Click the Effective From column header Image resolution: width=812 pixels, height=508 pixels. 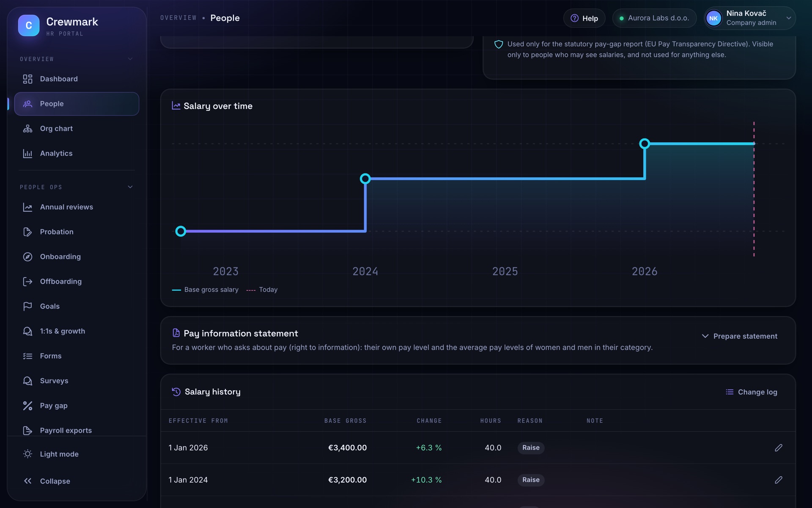(x=198, y=421)
